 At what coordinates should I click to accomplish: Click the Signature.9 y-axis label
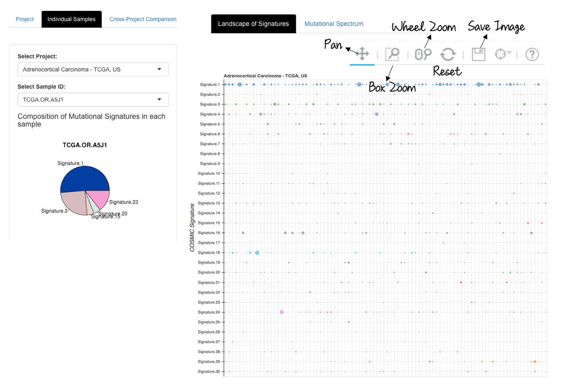point(209,164)
